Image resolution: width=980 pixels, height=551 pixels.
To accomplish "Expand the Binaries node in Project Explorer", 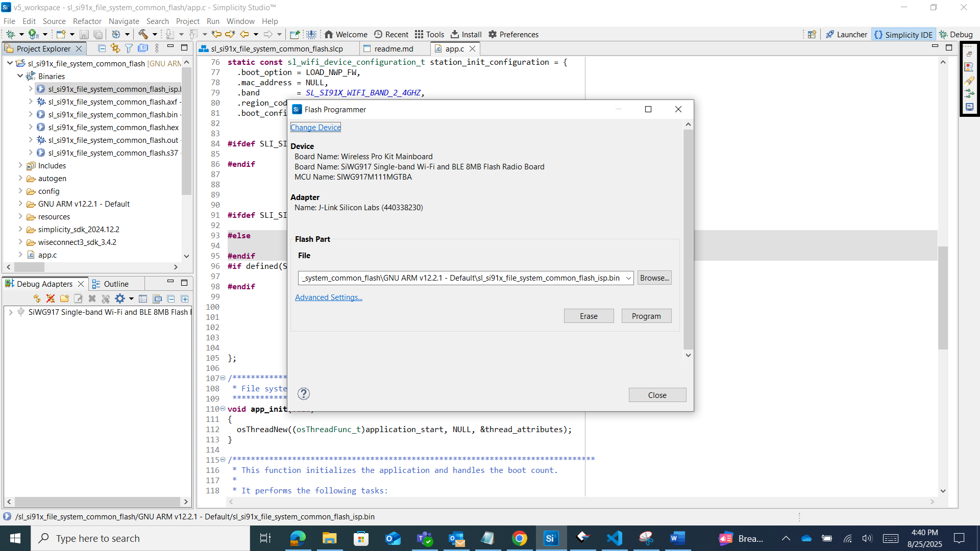I will (x=20, y=76).
